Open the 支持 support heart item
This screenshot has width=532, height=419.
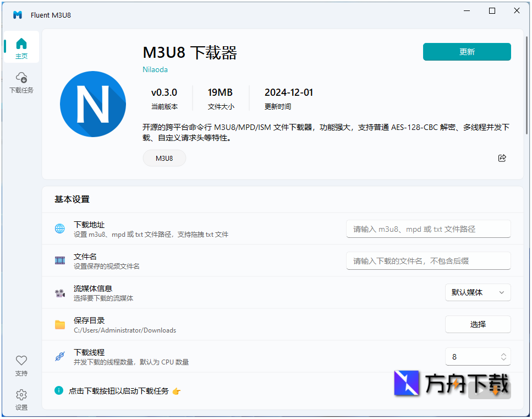[21, 366]
